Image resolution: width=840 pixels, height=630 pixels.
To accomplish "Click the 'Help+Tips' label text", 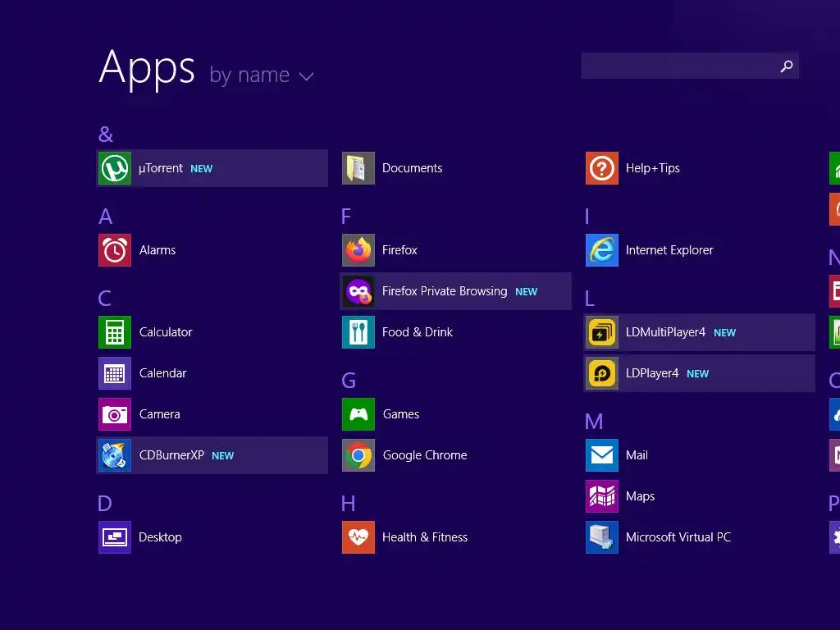I will 652,168.
